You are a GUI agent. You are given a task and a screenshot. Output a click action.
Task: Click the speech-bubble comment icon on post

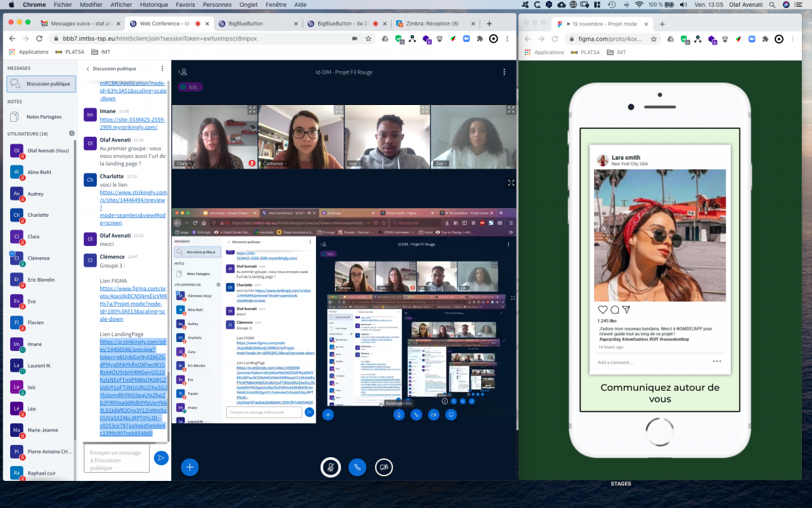pyautogui.click(x=614, y=310)
